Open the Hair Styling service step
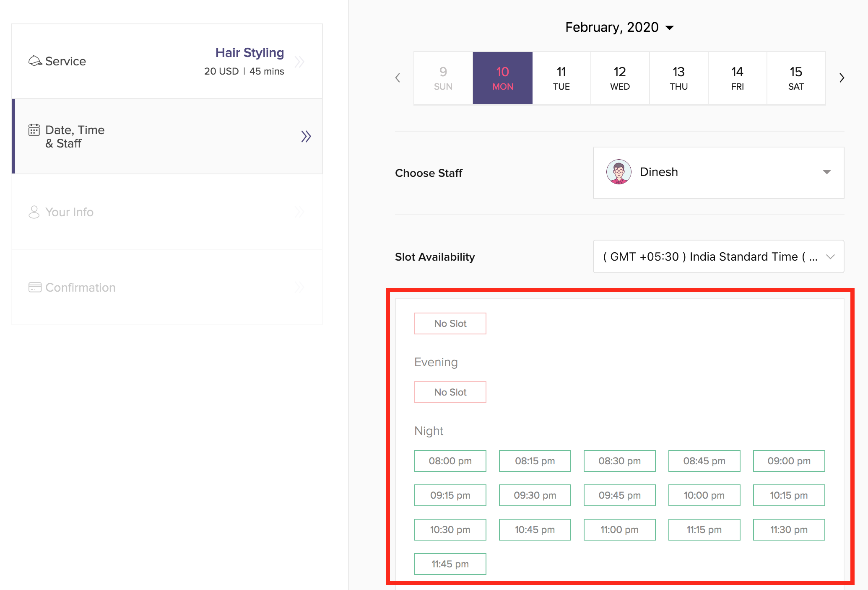The image size is (868, 590). pos(249,53)
